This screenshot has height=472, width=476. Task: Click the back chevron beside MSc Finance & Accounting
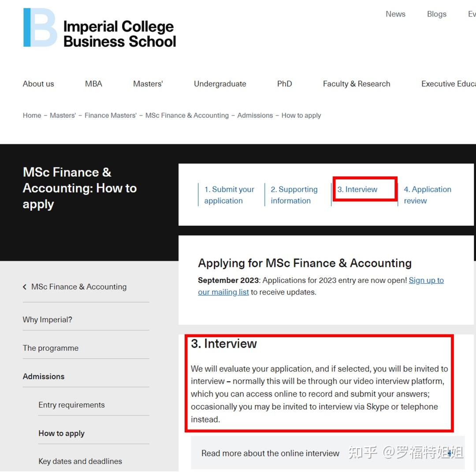click(x=25, y=287)
